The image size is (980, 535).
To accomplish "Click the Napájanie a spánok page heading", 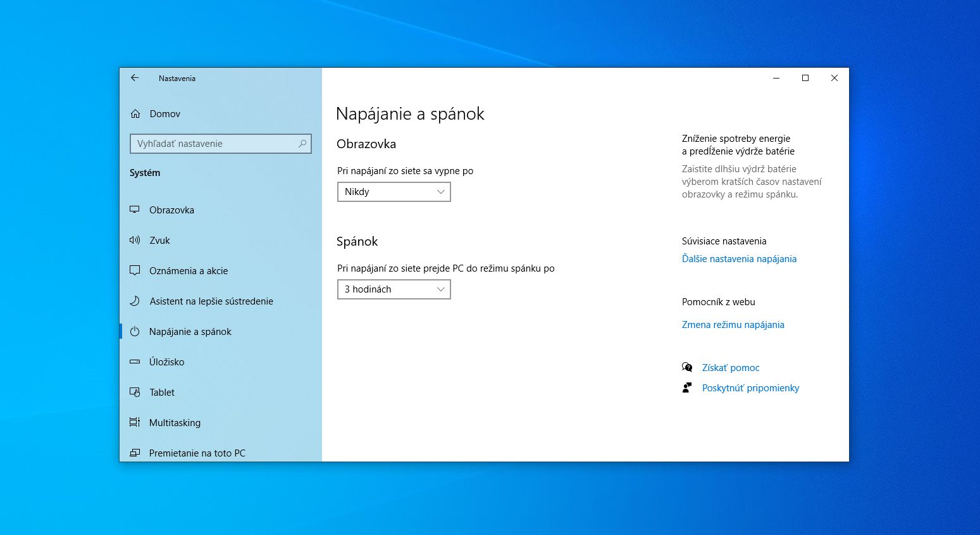I will 410,114.
